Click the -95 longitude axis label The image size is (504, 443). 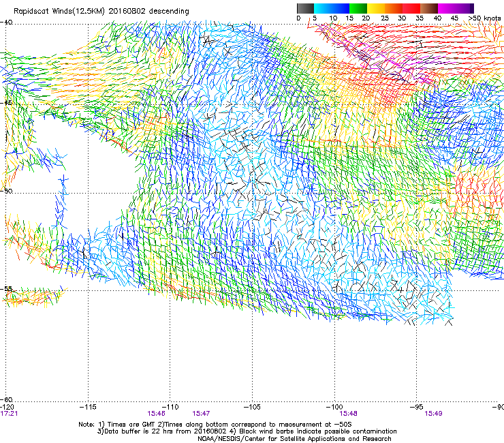coord(418,407)
